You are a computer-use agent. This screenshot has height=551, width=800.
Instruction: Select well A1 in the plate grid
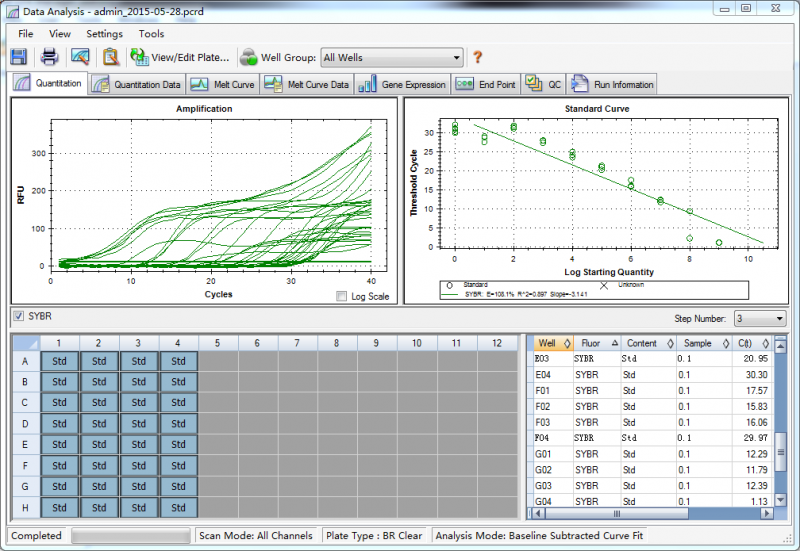click(x=60, y=361)
